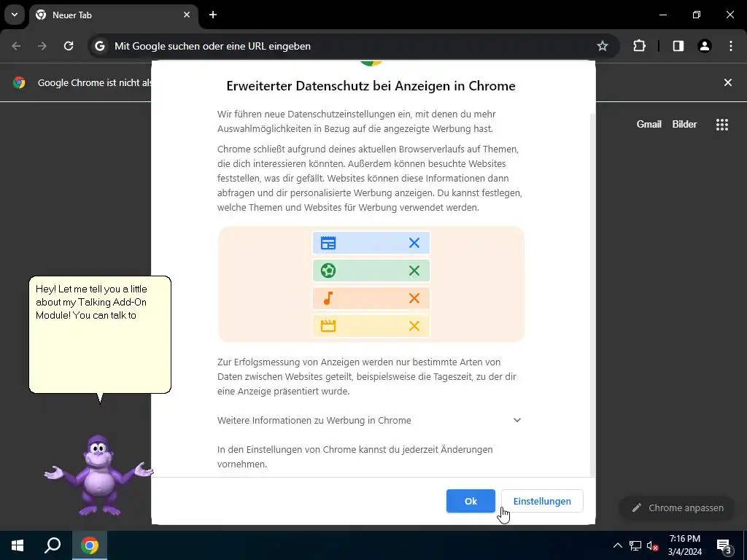This screenshot has height=560, width=747.
Task: Click the BonziBuddy purple gorilla
Action: point(99,475)
